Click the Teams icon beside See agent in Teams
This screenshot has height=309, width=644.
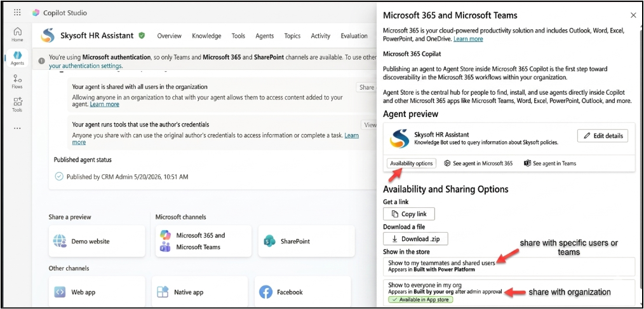[x=527, y=163]
